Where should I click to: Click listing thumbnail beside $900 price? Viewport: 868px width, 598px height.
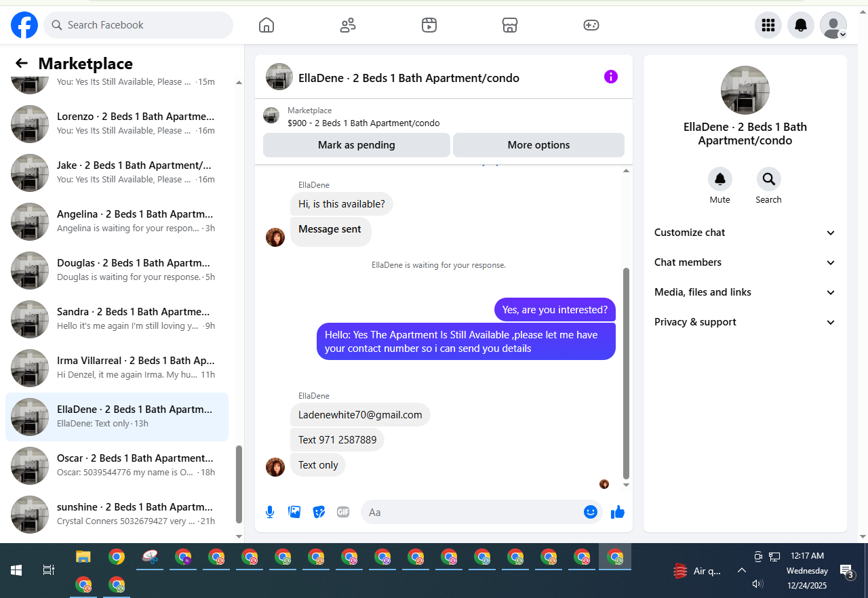[271, 115]
